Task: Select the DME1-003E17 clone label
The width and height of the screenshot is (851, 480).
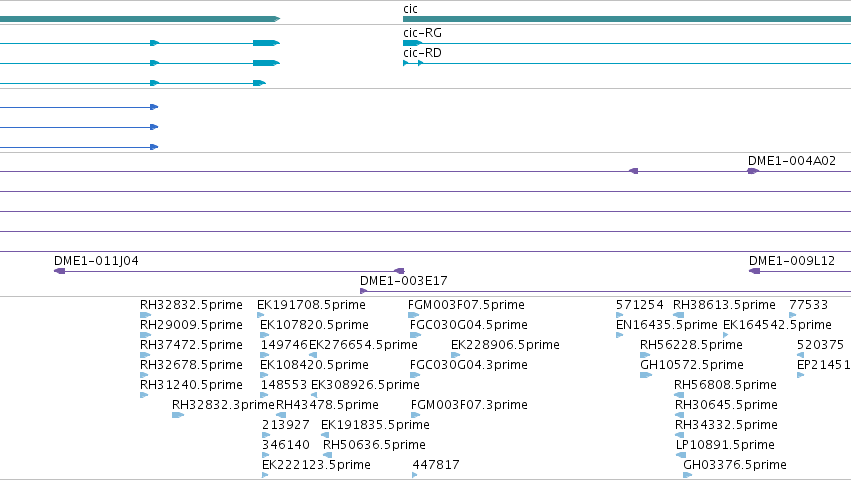Action: pos(404,281)
